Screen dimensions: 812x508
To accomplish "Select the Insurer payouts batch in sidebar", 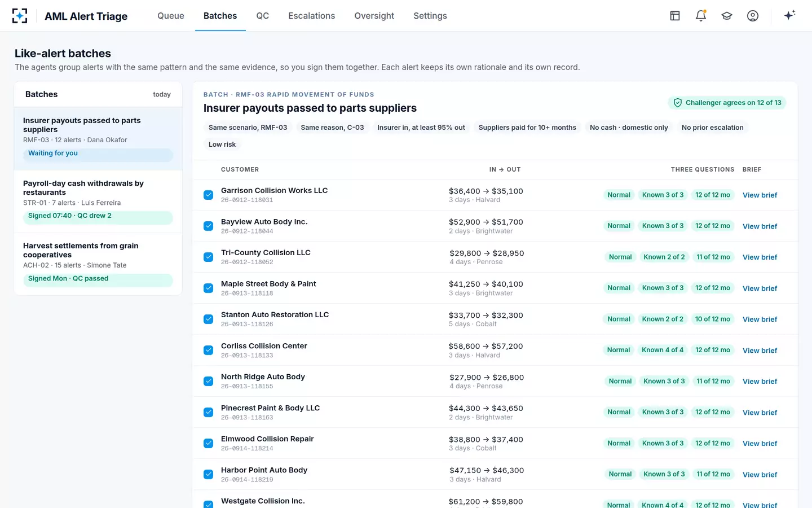I will pyautogui.click(x=98, y=139).
